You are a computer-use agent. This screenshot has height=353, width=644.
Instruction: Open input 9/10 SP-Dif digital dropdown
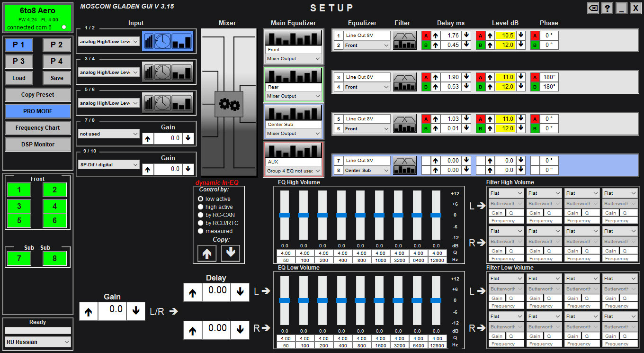(x=109, y=165)
